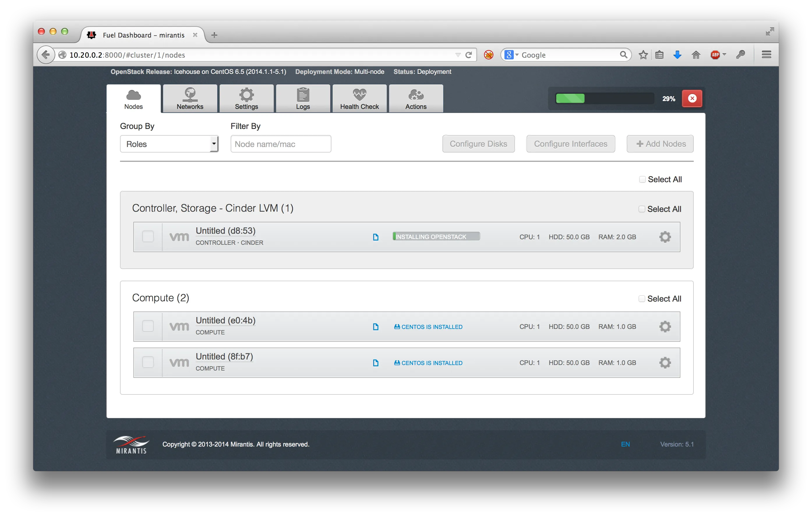The image size is (812, 517).
Task: Focus the Node name/mac filter field
Action: 280,144
